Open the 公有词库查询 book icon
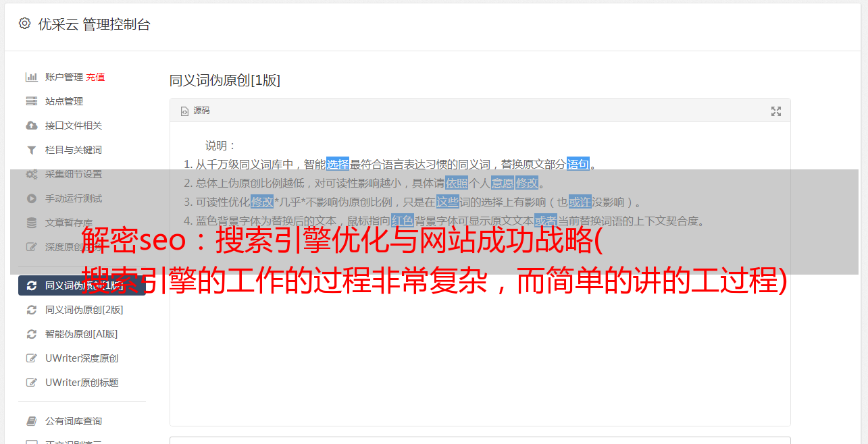 pyautogui.click(x=31, y=421)
